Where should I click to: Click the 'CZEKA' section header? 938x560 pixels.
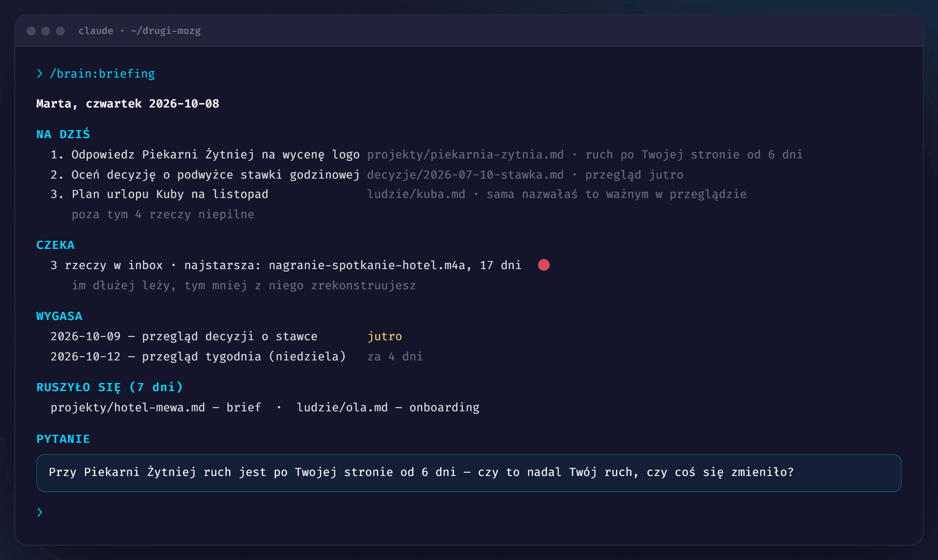point(55,245)
